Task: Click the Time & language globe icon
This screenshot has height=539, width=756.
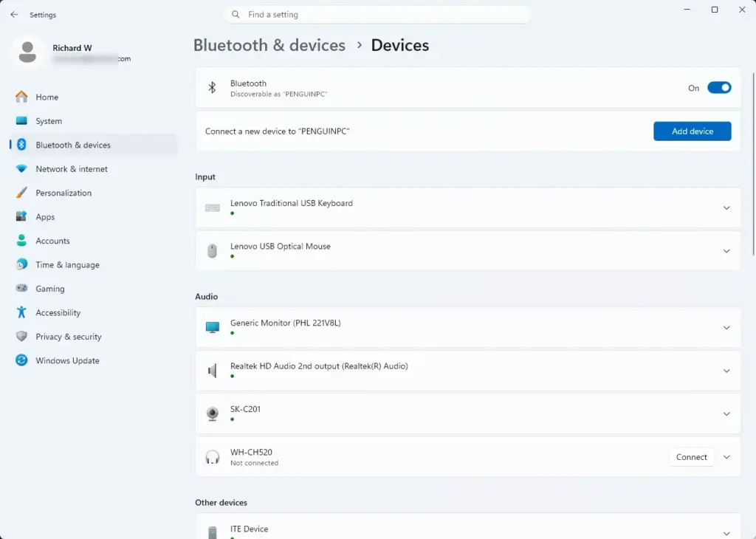Action: pyautogui.click(x=21, y=264)
